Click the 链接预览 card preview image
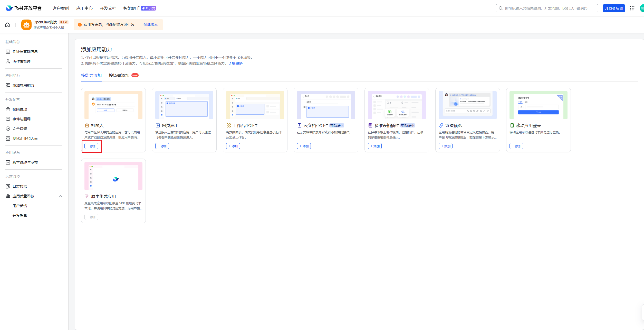The image size is (644, 330). 467,105
